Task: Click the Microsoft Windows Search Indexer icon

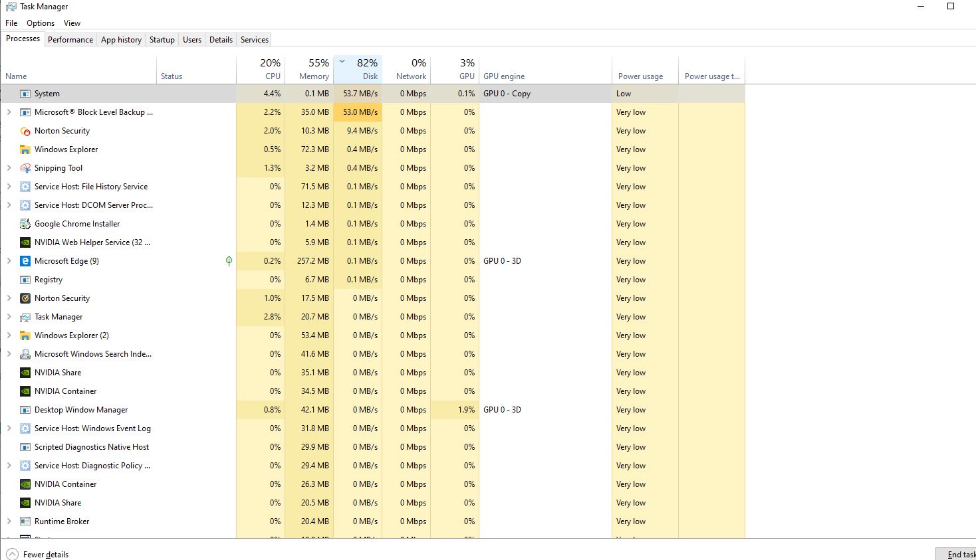Action: [25, 354]
